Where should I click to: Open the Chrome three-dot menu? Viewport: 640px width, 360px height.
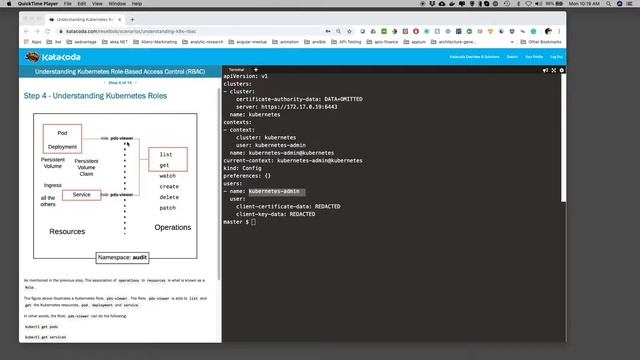(x=559, y=31)
